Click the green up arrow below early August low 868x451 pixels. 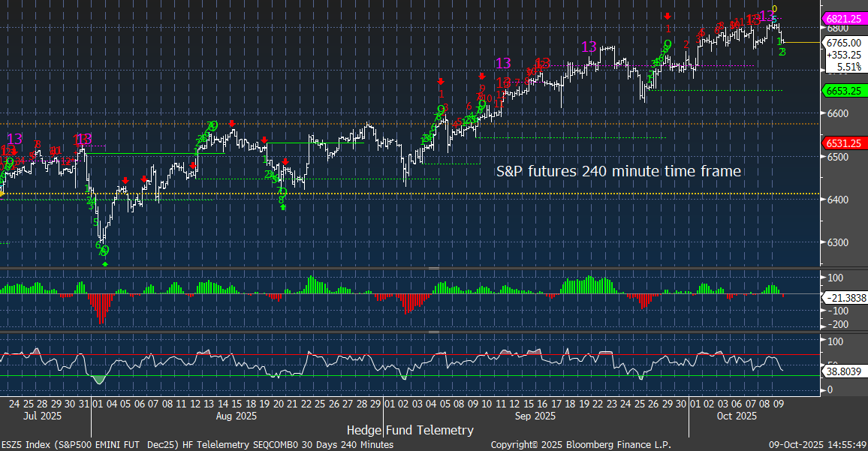(x=105, y=264)
